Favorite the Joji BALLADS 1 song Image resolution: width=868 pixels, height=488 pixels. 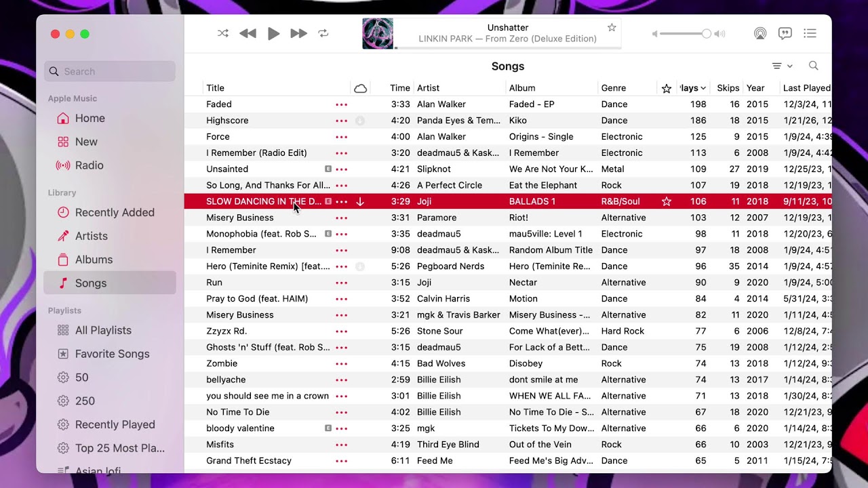pyautogui.click(x=667, y=202)
